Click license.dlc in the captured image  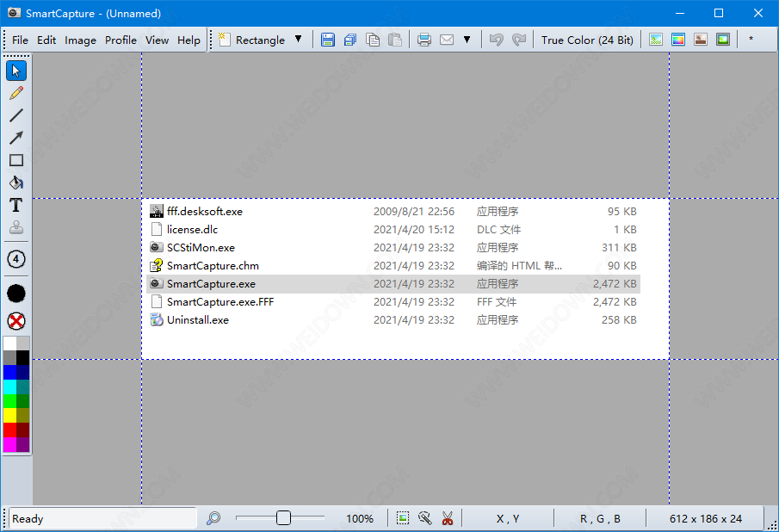192,230
